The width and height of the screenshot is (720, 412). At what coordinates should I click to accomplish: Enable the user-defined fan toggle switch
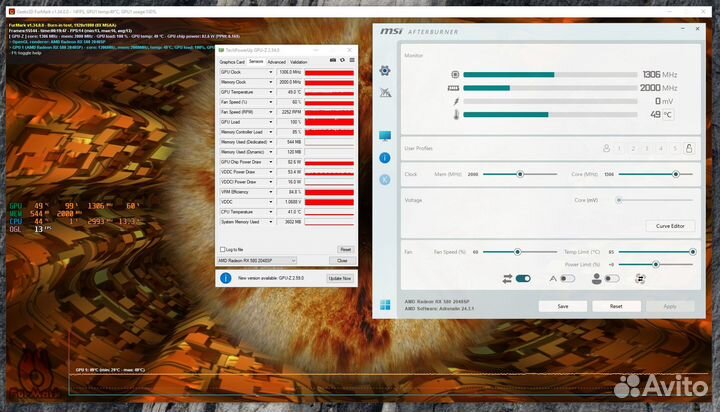[x=612, y=279]
